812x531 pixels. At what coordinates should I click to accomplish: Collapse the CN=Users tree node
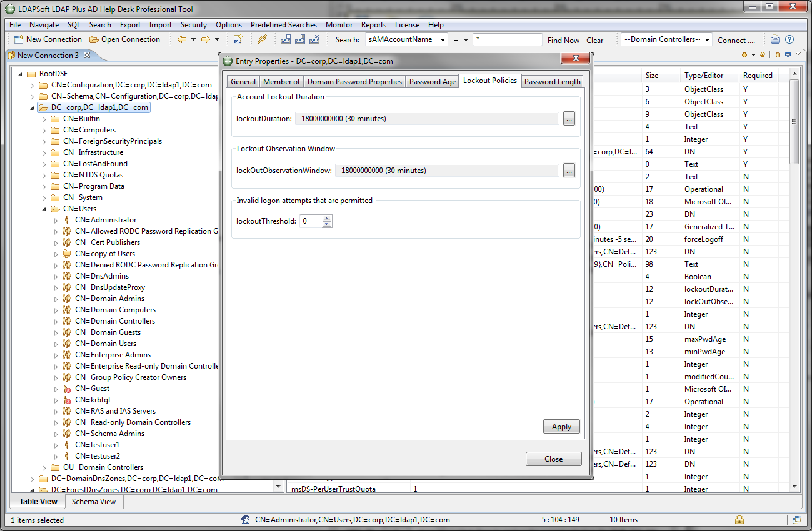pyautogui.click(x=44, y=209)
